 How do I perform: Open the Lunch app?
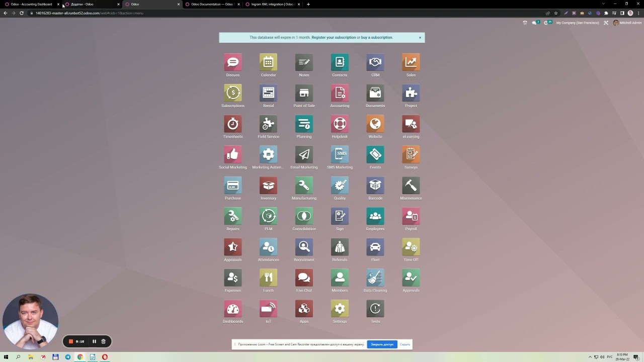[x=269, y=278]
